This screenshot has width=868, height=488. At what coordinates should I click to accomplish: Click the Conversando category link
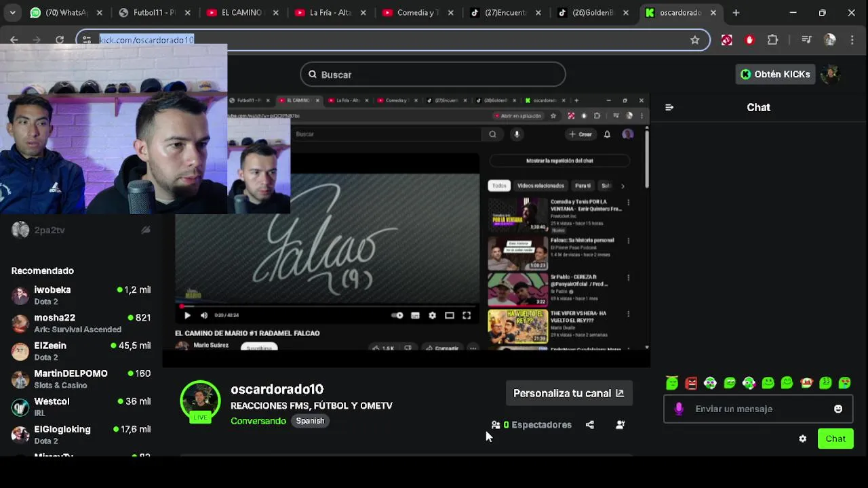coord(258,421)
